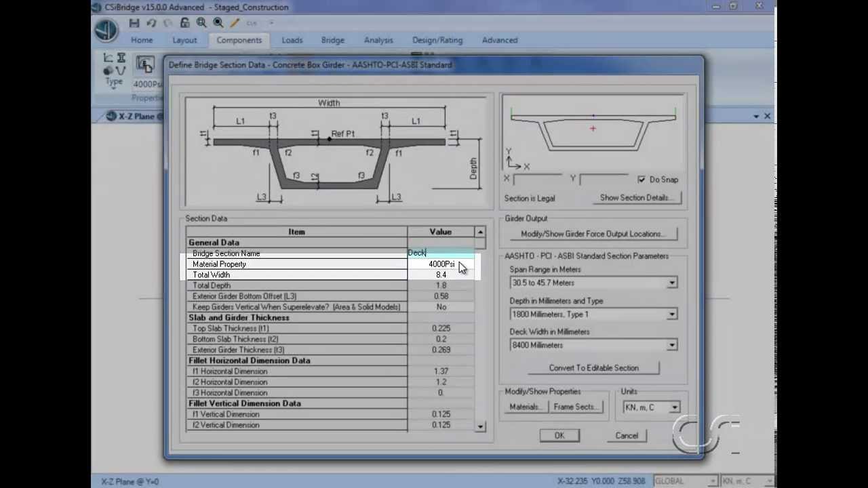Click the lock/unlock model icon

pyautogui.click(x=184, y=22)
